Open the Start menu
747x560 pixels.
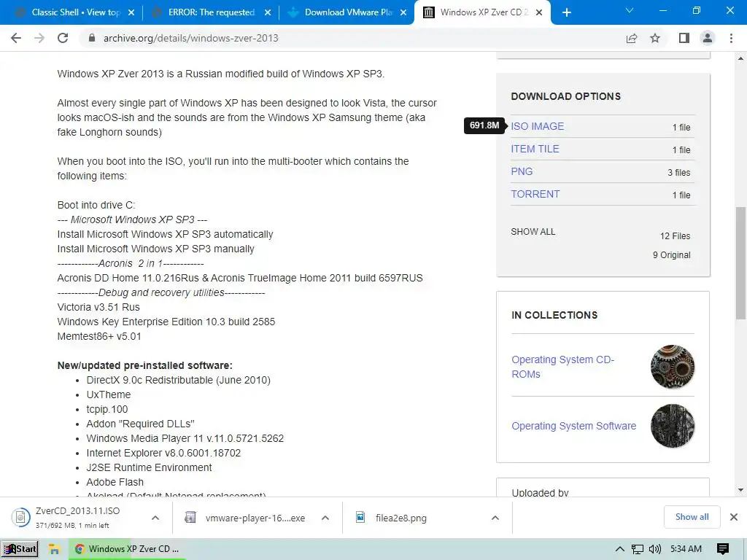tap(20, 549)
